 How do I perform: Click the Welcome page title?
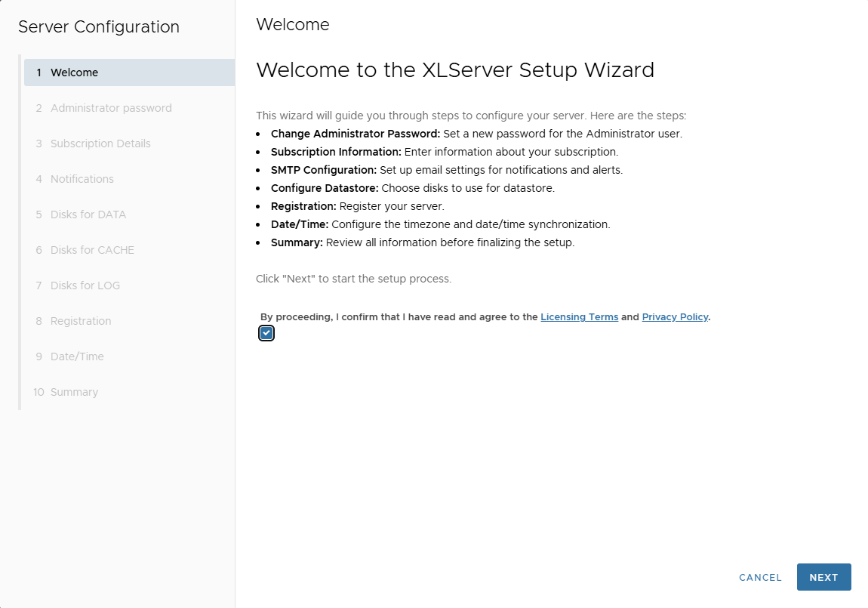pyautogui.click(x=293, y=24)
